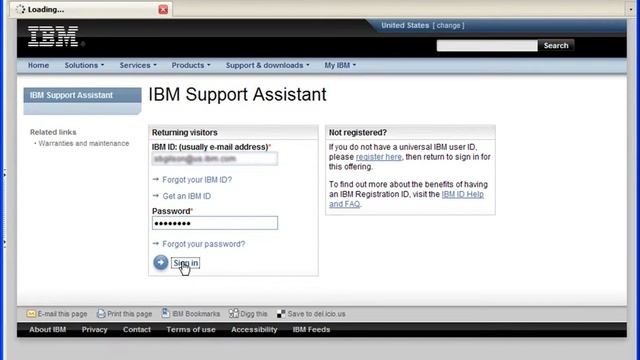Open About IBM footer link

tap(47, 329)
